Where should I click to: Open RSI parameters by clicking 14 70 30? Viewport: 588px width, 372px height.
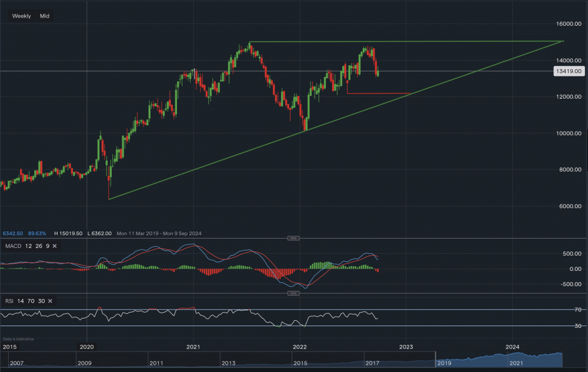(x=31, y=301)
